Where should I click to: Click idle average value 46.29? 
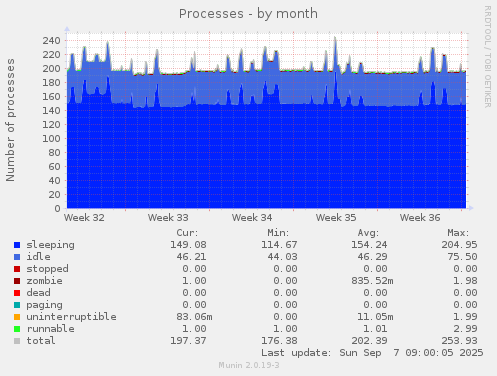click(x=372, y=257)
